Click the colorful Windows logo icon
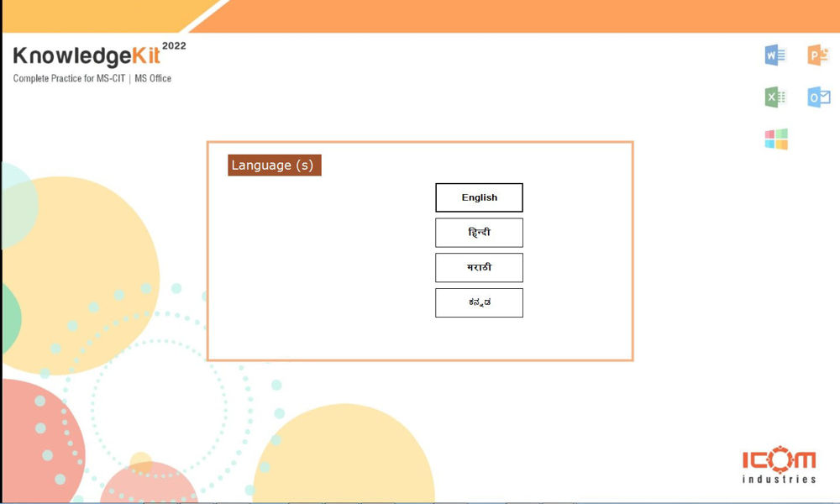Screen dimensions: 840x504 pyautogui.click(x=776, y=139)
